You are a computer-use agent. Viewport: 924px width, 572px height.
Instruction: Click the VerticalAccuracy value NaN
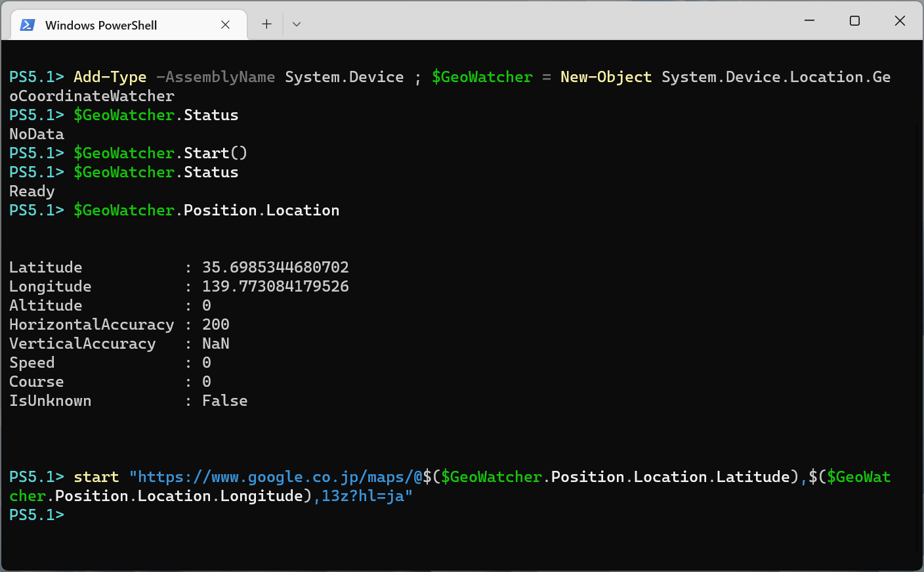pyautogui.click(x=215, y=343)
